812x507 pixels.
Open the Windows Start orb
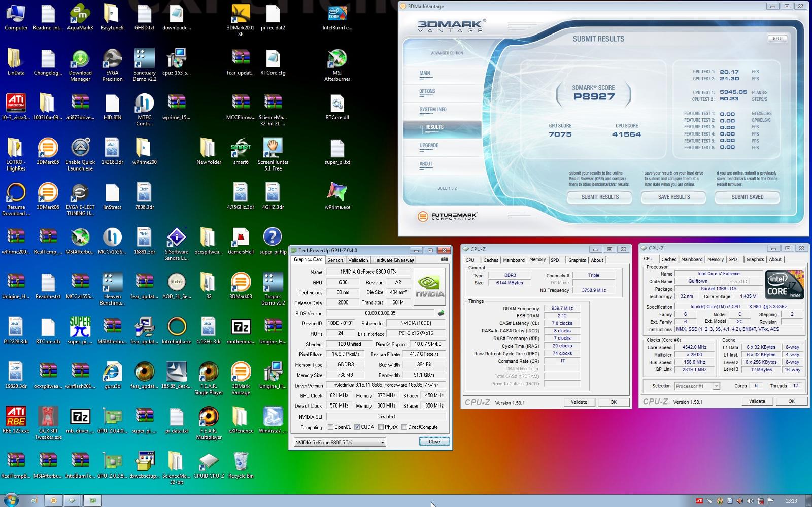click(x=11, y=500)
